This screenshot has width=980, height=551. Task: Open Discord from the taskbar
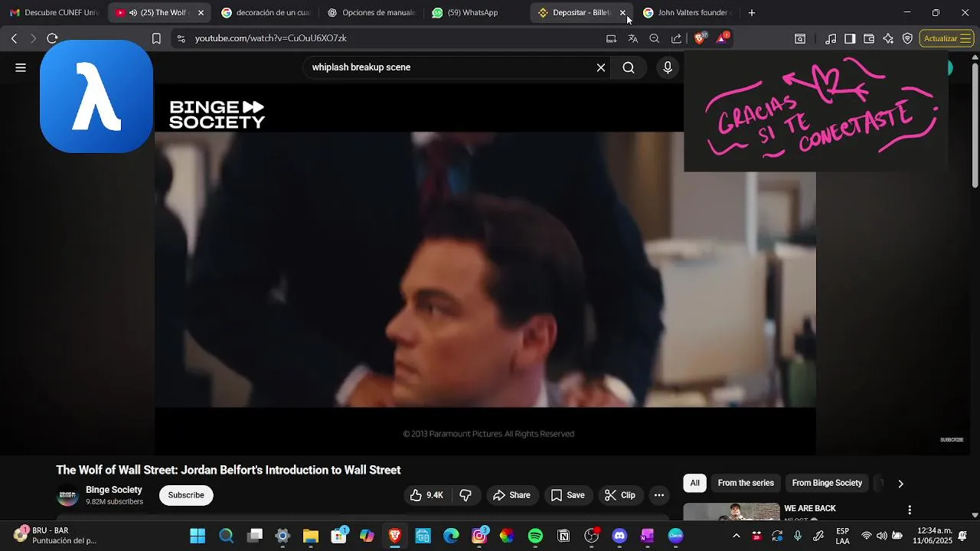click(x=619, y=536)
